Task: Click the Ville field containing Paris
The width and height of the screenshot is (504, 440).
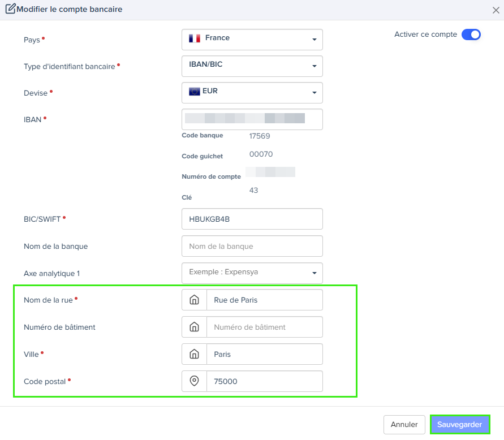Action: pos(265,354)
